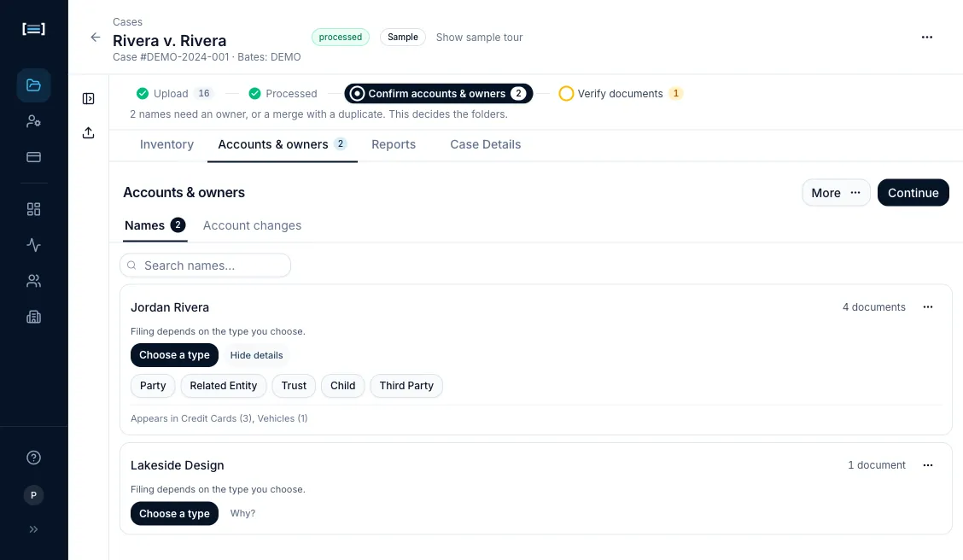This screenshot has height=560, width=963.
Task: Select the Party type chip
Action: click(153, 386)
